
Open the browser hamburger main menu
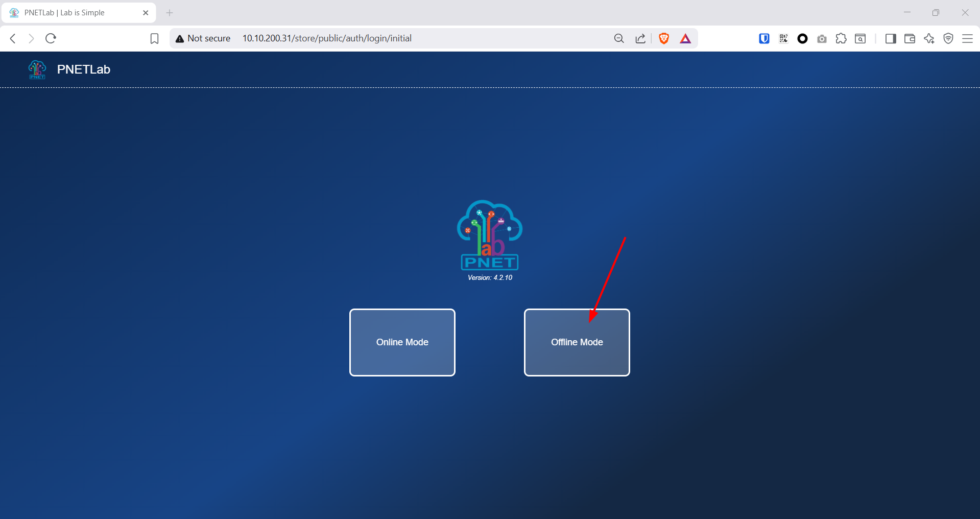click(967, 38)
